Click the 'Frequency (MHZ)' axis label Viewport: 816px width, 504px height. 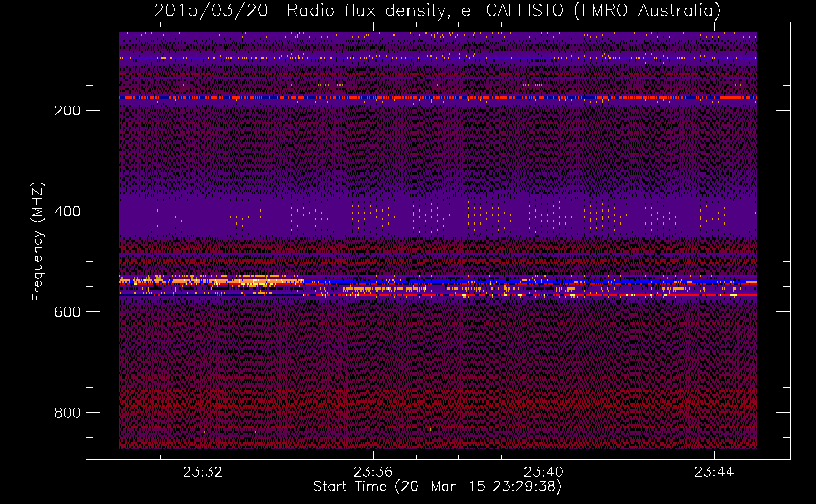tap(38, 241)
